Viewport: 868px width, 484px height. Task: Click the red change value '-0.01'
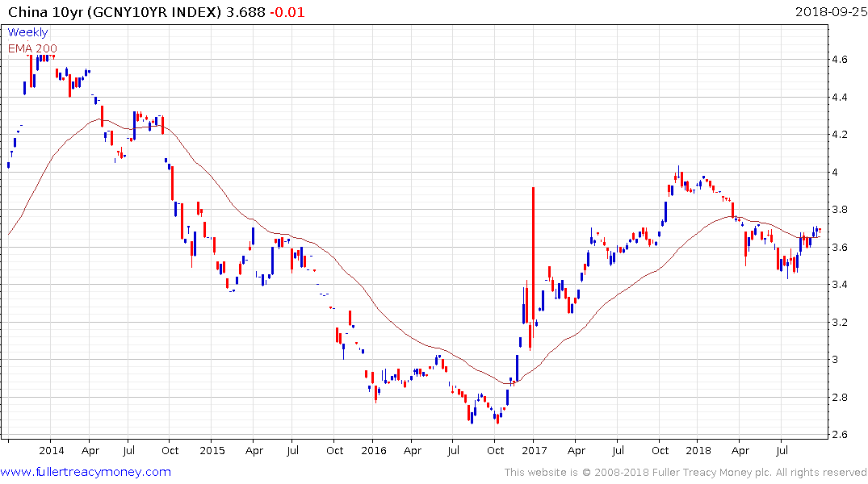(287, 12)
